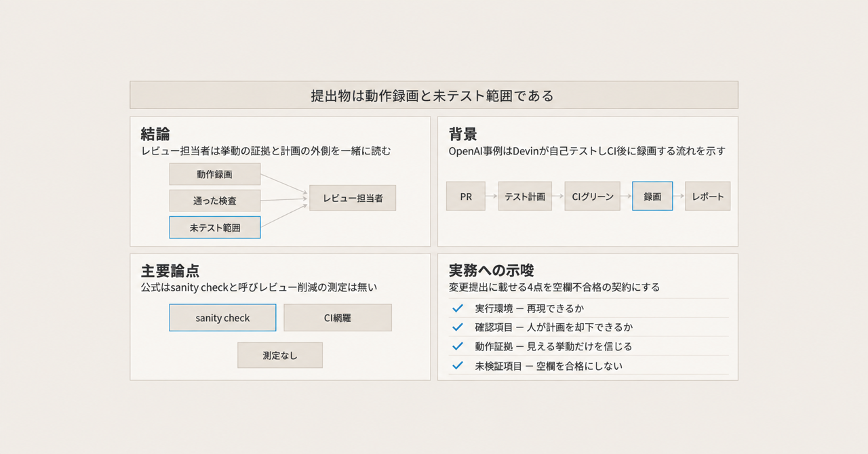868x454 pixels.
Task: Click the 測定なし box
Action: [x=280, y=355]
